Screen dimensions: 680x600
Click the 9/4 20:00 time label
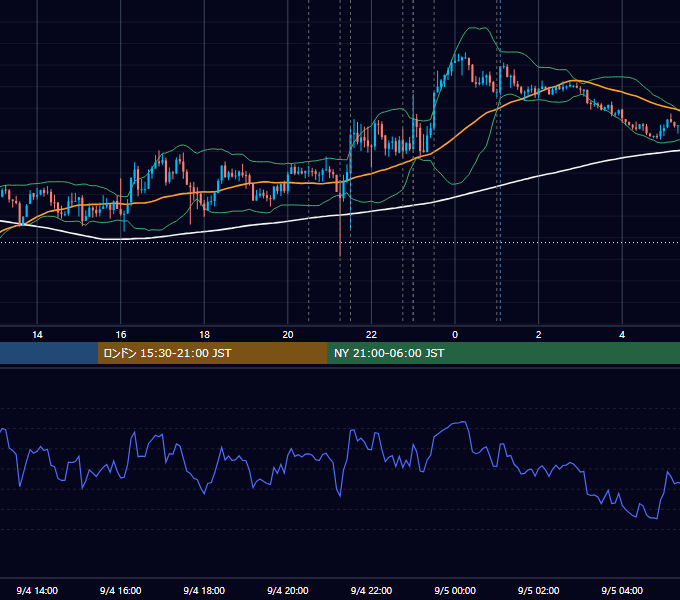(288, 590)
